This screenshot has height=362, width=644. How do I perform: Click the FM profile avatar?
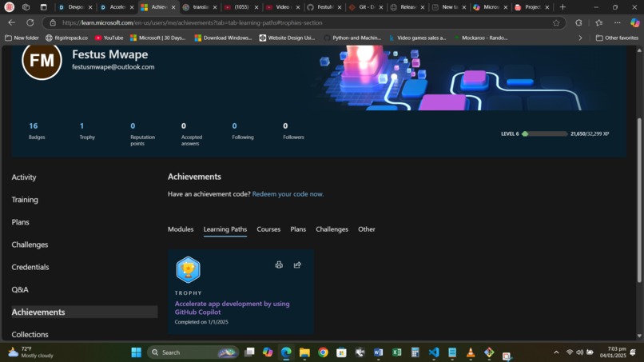coord(42,60)
